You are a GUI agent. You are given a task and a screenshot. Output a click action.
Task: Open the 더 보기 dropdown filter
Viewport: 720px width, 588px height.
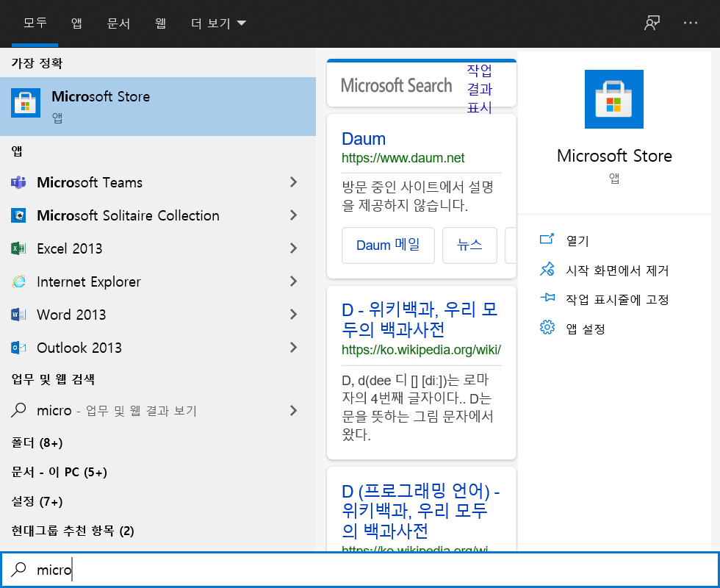pyautogui.click(x=219, y=23)
